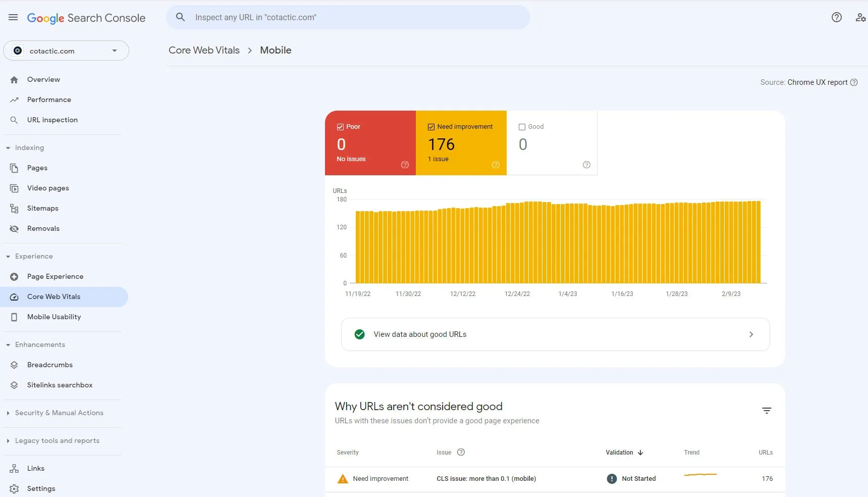Open the filter icon on issues table
This screenshot has width=868, height=497.
tap(767, 411)
